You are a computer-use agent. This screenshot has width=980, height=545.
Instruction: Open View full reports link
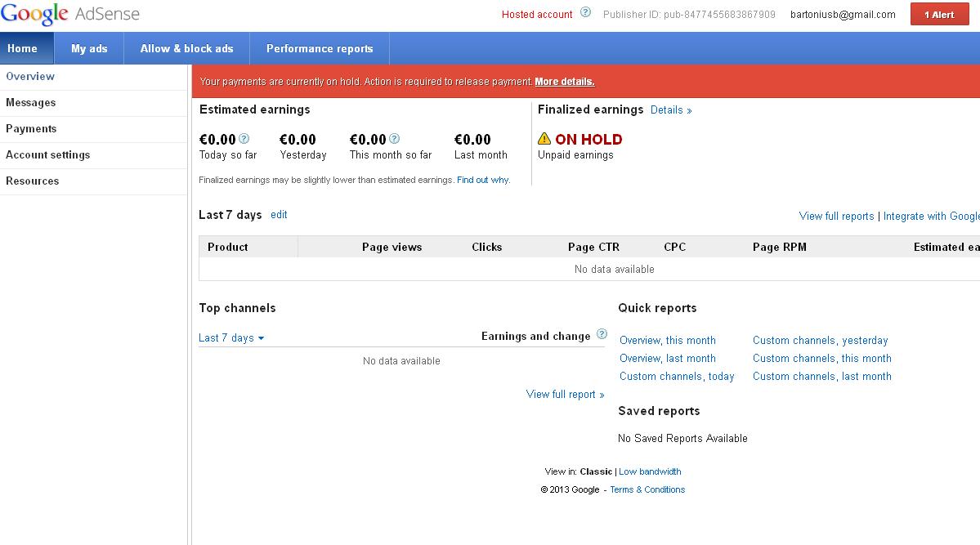836,216
